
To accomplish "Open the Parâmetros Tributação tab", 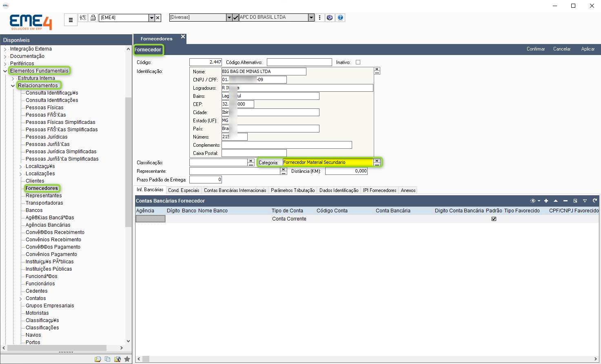I will (293, 190).
